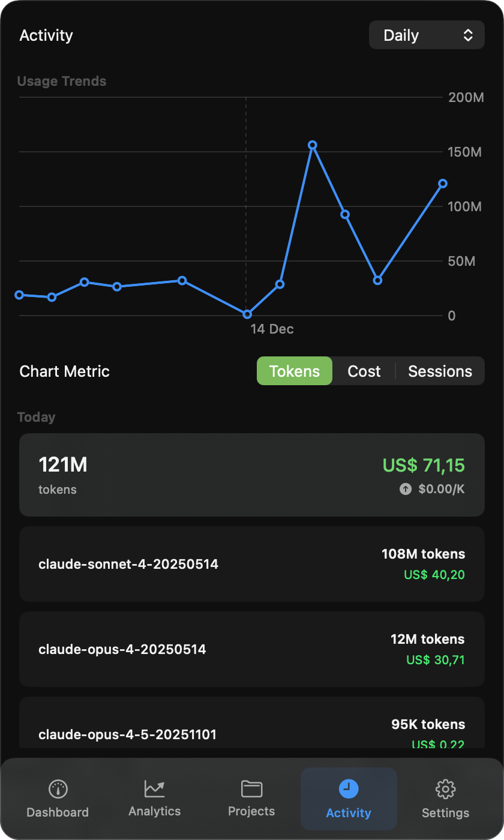Click the Today section label

click(x=36, y=417)
